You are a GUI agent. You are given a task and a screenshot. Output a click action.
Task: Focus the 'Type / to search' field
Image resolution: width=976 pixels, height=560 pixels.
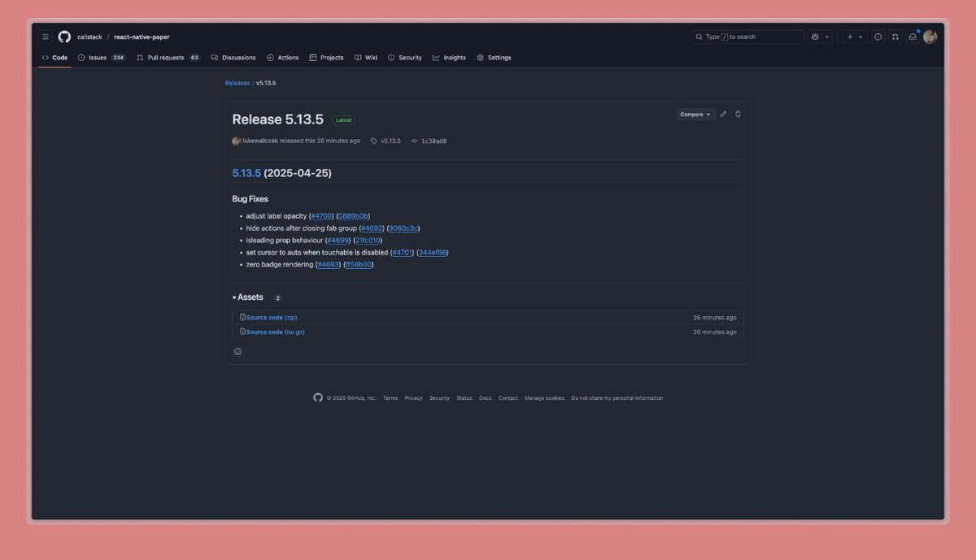point(748,37)
